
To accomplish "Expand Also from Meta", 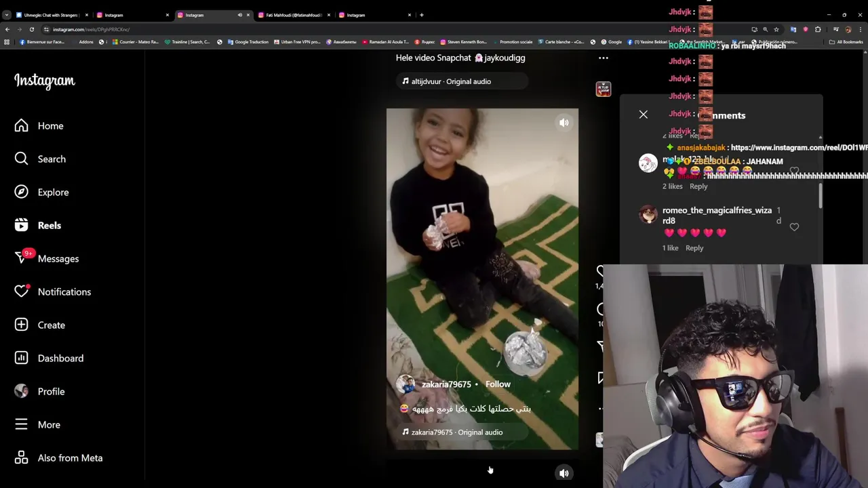I will (59, 457).
